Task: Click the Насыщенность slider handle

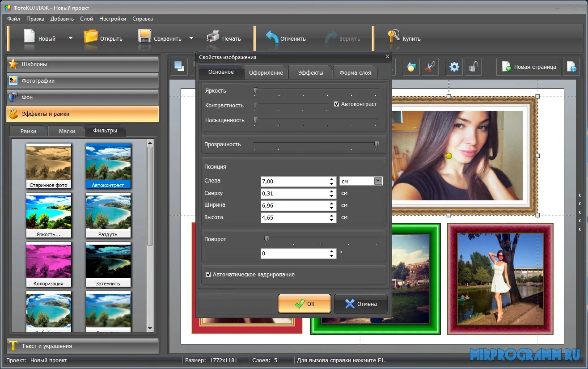Action: coord(255,120)
